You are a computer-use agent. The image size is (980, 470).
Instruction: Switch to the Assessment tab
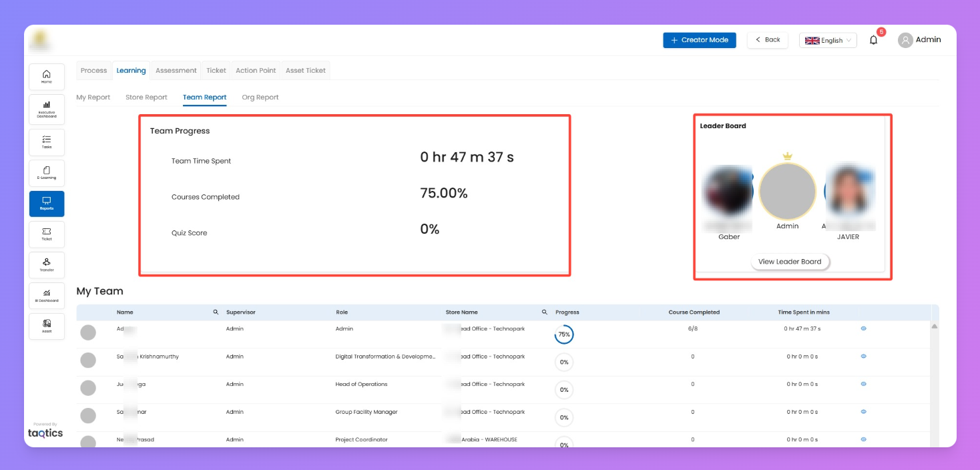[x=176, y=71]
